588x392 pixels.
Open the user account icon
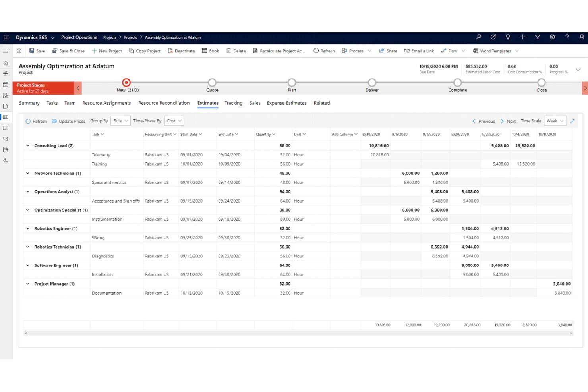click(582, 37)
